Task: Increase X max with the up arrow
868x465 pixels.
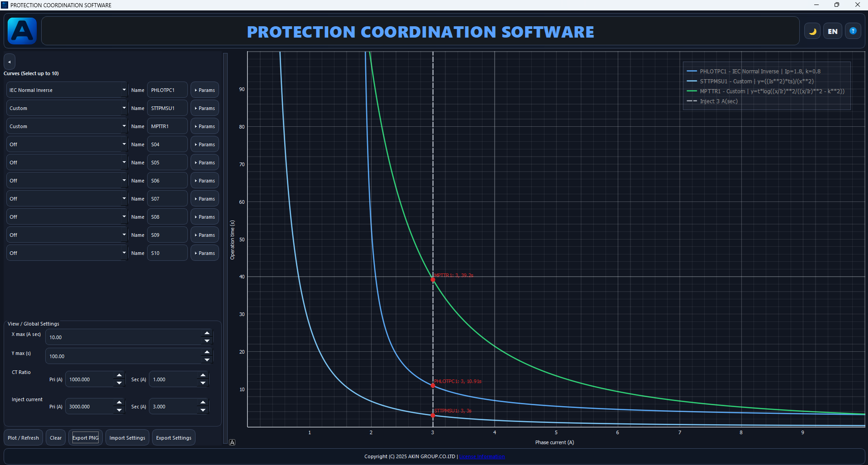Action: coord(207,333)
